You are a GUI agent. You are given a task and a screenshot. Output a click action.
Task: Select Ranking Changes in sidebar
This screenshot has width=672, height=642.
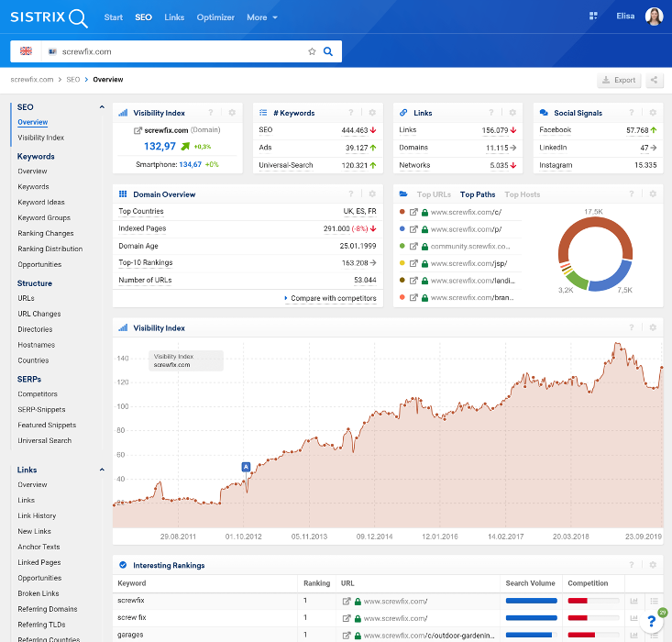point(46,233)
